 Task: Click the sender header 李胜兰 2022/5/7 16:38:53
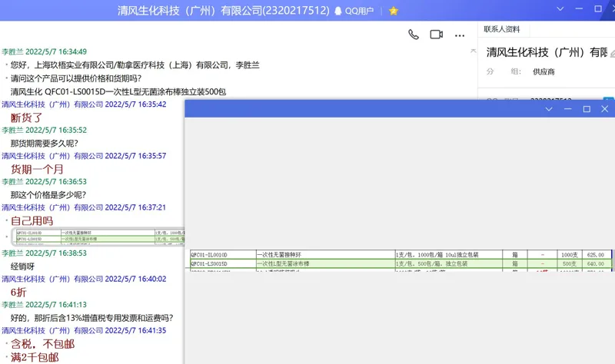click(x=45, y=253)
